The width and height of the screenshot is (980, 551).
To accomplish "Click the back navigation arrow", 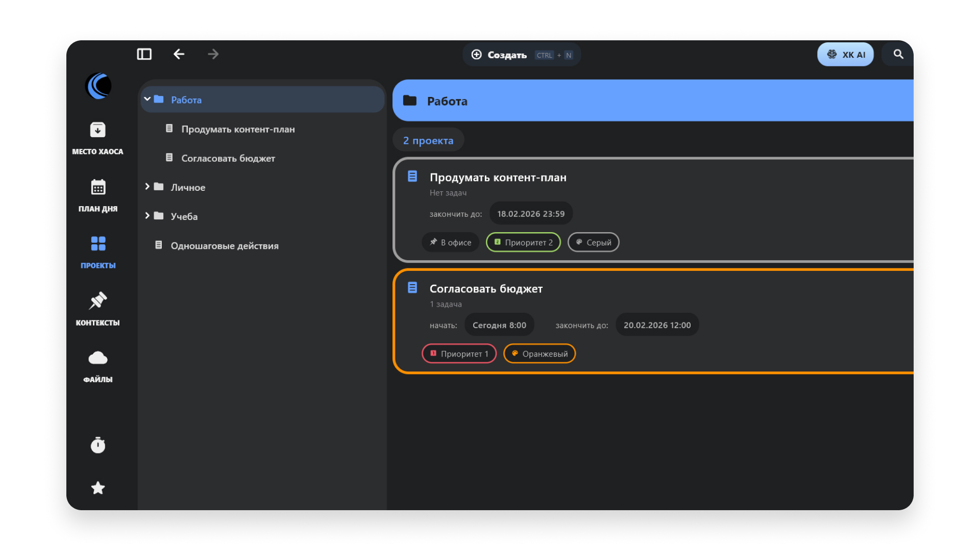I will pyautogui.click(x=179, y=54).
